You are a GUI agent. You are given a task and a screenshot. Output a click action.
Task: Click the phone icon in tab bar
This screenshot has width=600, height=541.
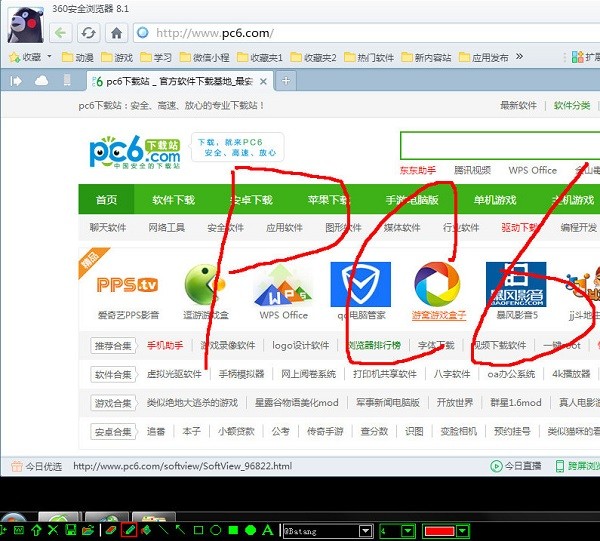tap(67, 80)
